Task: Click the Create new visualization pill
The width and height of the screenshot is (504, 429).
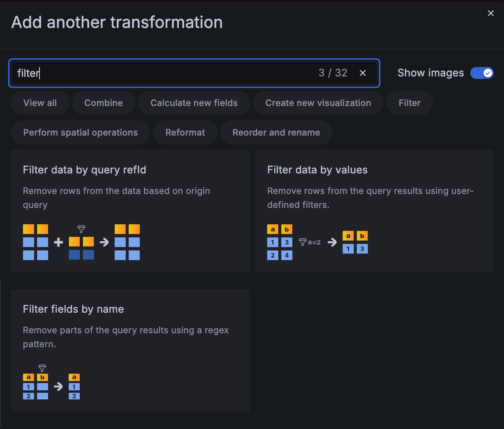Action: click(x=318, y=103)
